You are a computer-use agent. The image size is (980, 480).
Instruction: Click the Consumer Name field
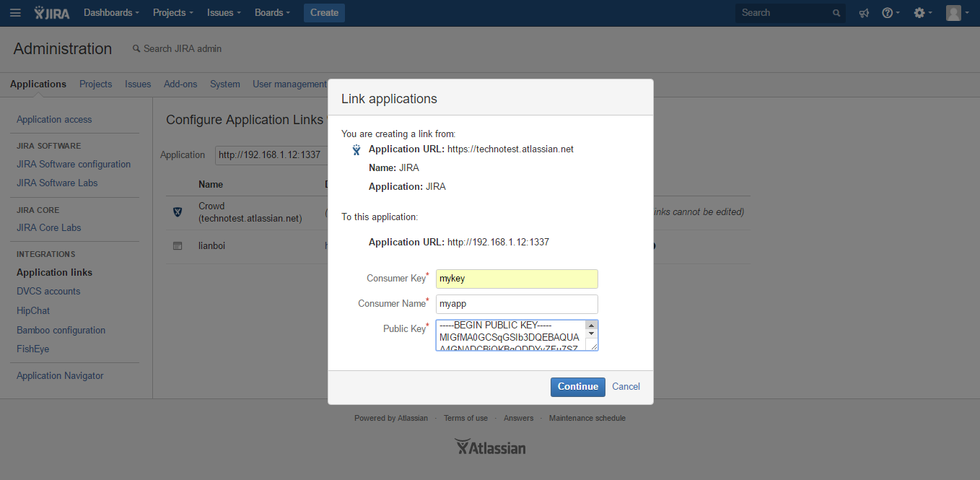[517, 304]
